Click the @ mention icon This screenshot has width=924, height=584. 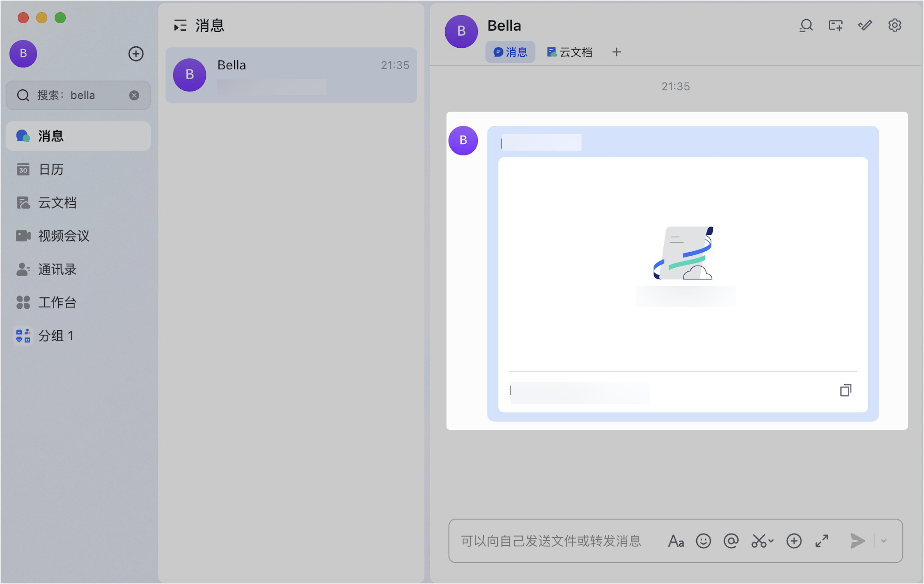[731, 541]
